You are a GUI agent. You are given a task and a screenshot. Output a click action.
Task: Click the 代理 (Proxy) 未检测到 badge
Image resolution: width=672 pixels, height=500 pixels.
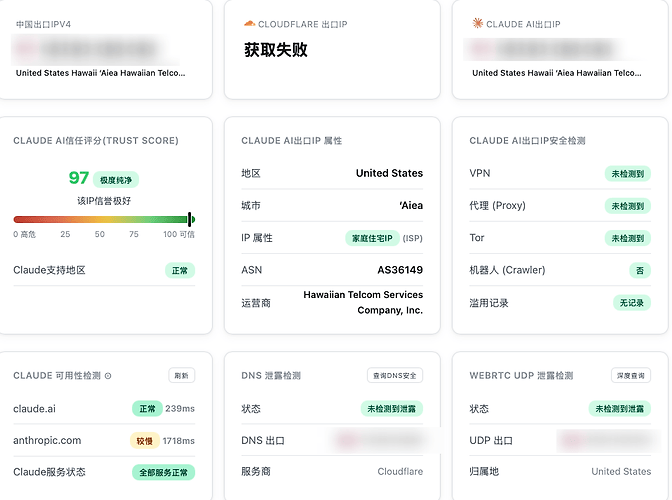pyautogui.click(x=627, y=206)
